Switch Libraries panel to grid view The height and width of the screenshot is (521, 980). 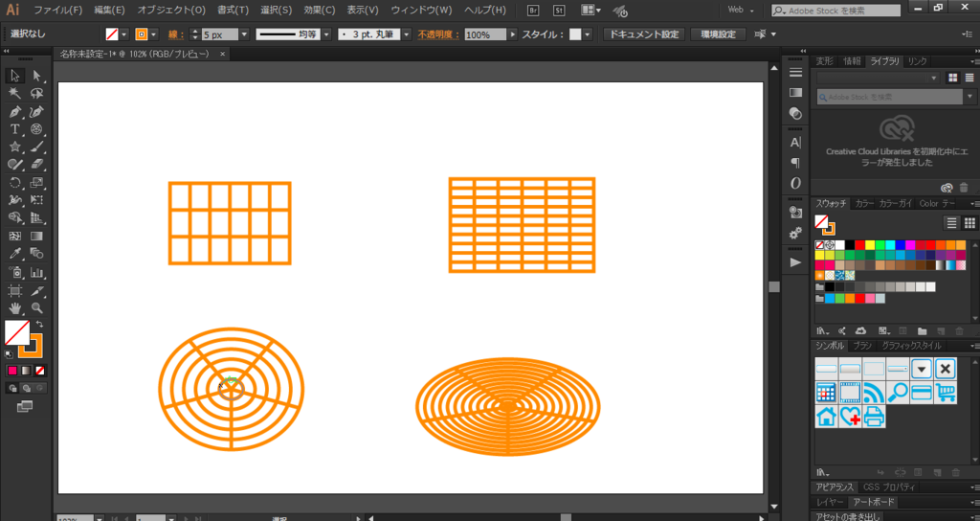coord(952,78)
